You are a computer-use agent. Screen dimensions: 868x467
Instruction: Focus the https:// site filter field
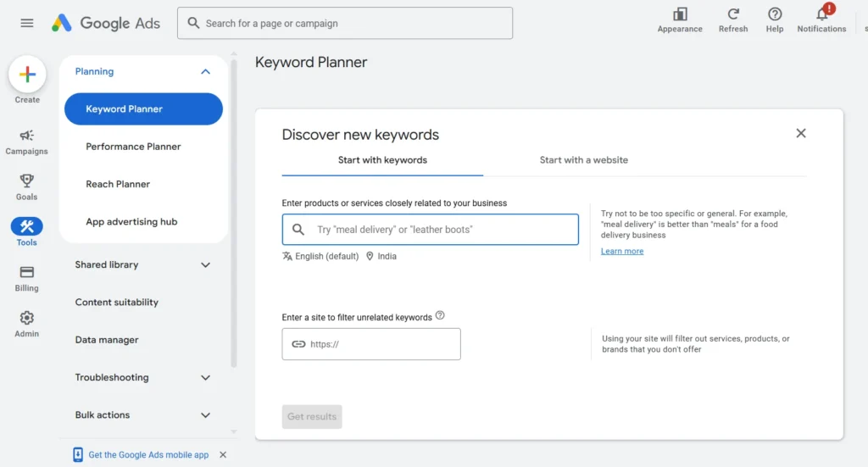[371, 344]
